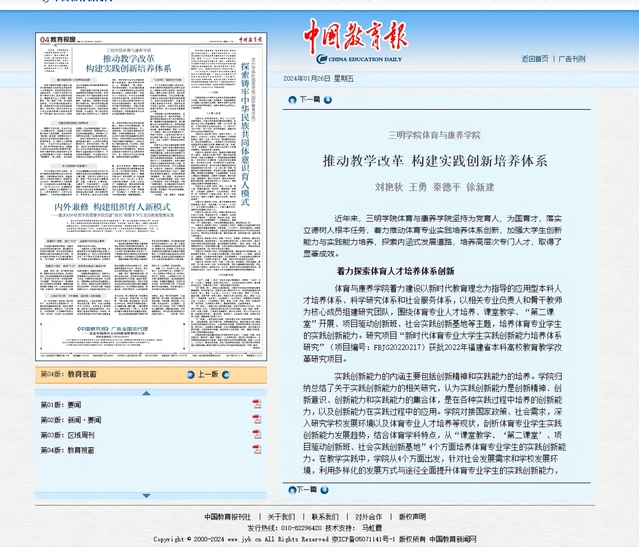The image size is (639, 547).
Task: Click vertical 探索铸牢中华民族共同体意识 headline in thumbnail
Action: click(245, 134)
